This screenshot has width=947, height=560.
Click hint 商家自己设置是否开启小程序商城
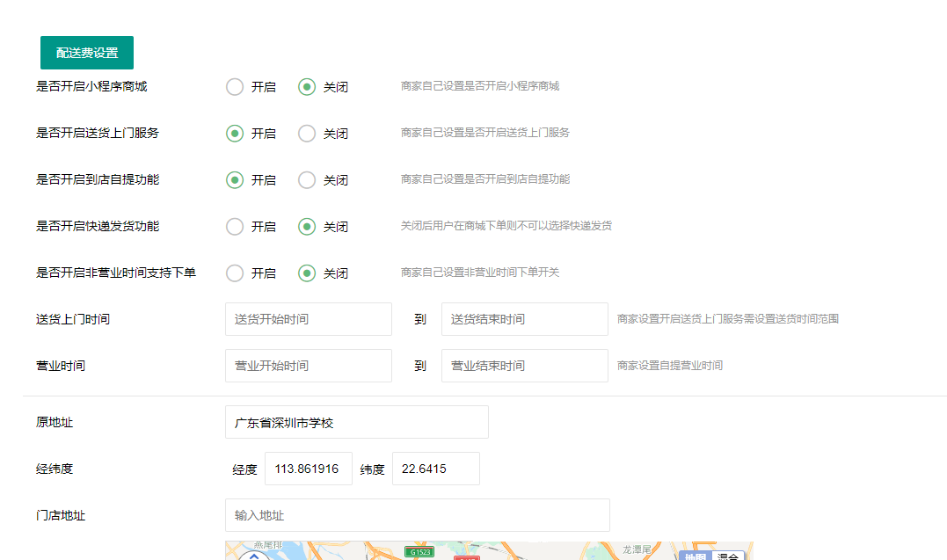click(x=480, y=86)
